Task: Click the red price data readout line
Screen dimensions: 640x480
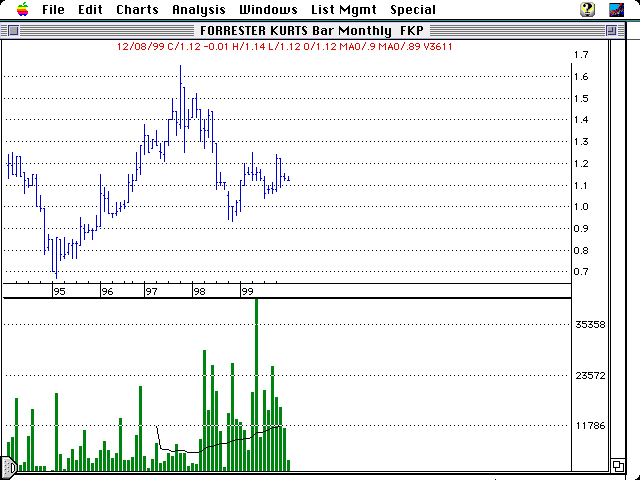Action: [284, 47]
